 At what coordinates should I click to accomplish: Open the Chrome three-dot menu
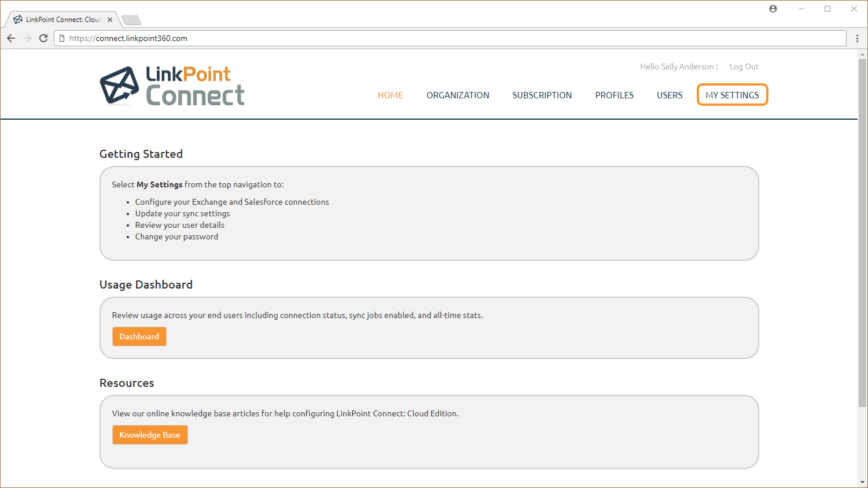857,38
